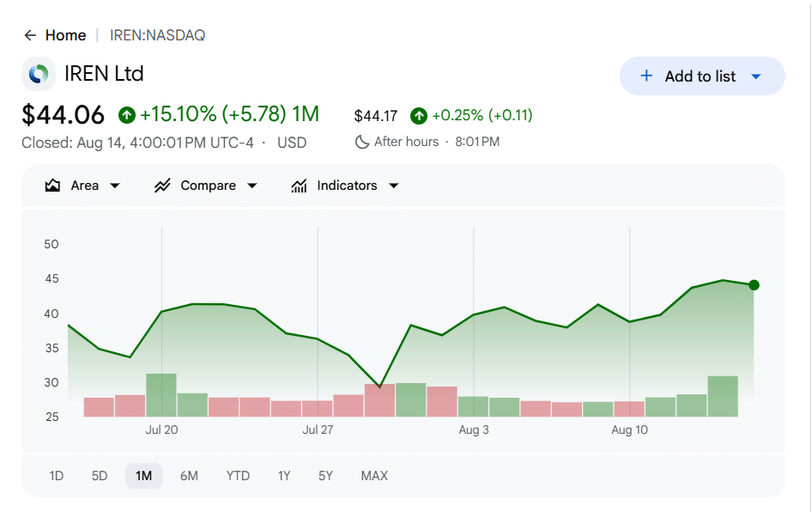Switch to the 1Y time range
This screenshot has height=512, width=812.
(284, 476)
